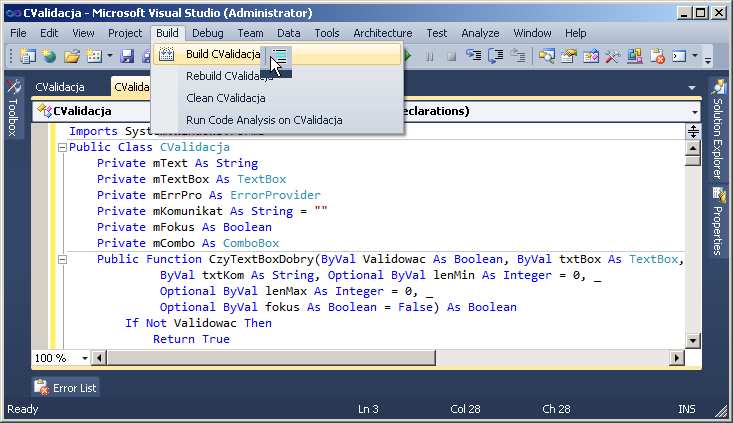Click the Error List icon at the bottom

41,387
